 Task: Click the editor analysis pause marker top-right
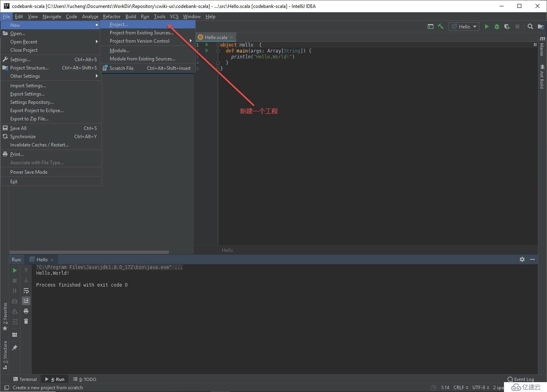(535, 45)
